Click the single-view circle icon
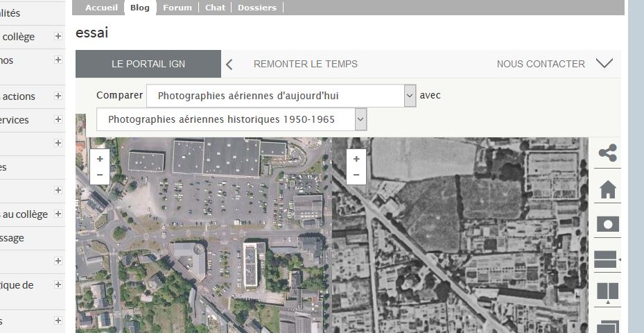Image resolution: width=644 pixels, height=333 pixels. [607, 225]
